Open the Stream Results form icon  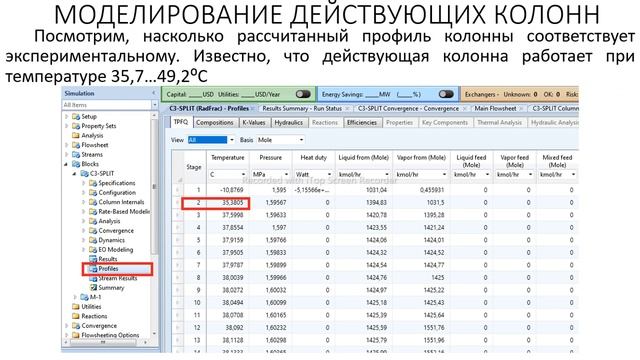[x=93, y=278]
